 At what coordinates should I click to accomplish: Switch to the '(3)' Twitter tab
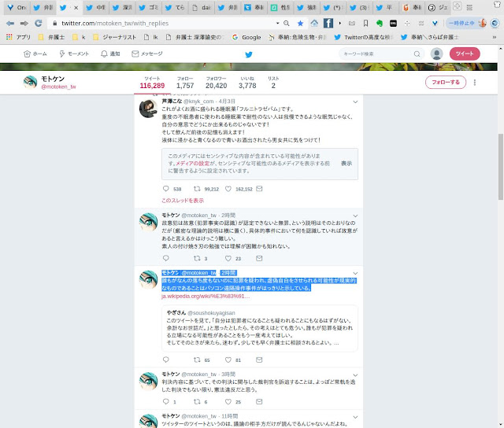[x=359, y=8]
